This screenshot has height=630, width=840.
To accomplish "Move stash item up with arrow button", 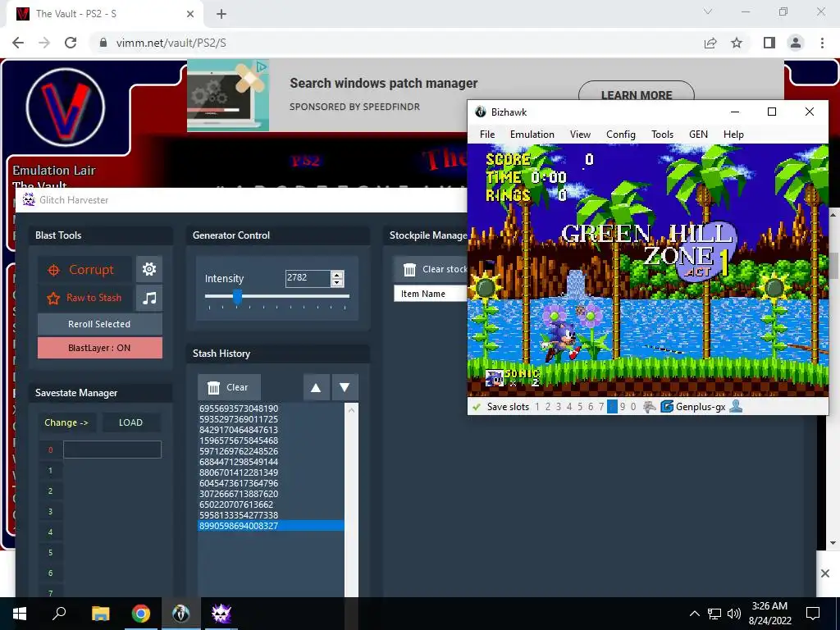I will [x=316, y=387].
